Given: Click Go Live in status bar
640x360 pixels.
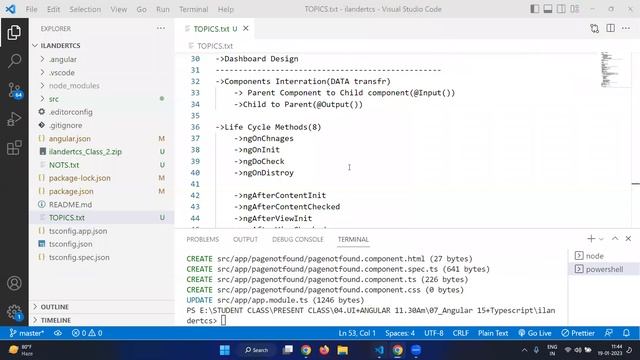Looking at the screenshot, I should tap(535, 333).
